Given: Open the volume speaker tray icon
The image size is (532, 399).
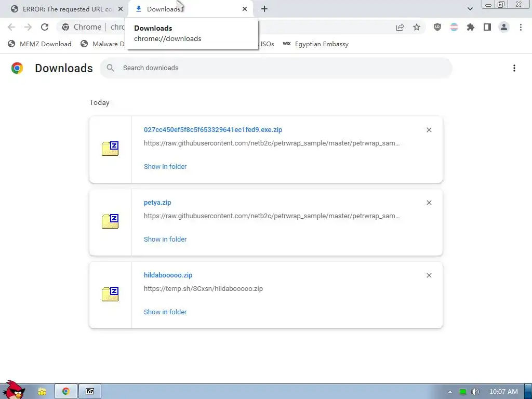Looking at the screenshot, I should [475, 392].
